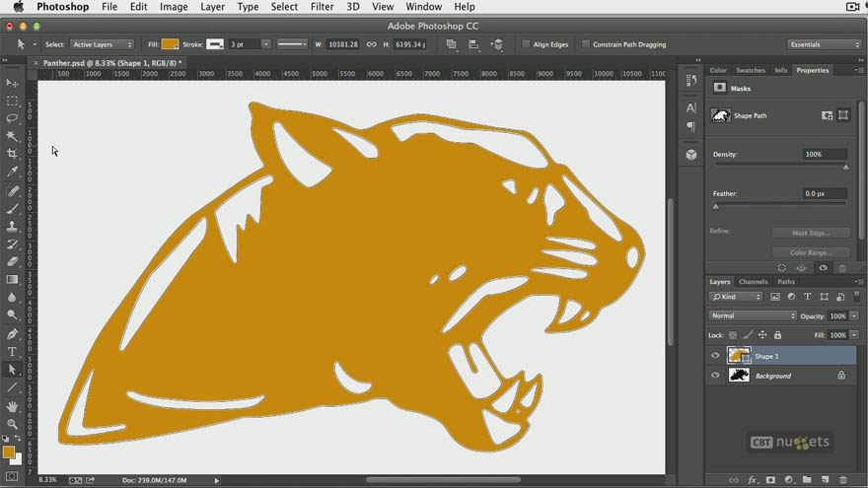Select the Eyedropper tool
868x488 pixels.
tap(12, 171)
